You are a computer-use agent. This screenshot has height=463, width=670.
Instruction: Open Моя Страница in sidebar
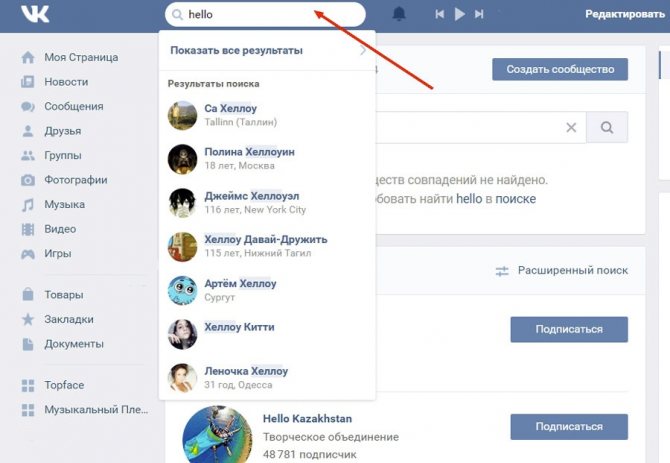point(81,57)
